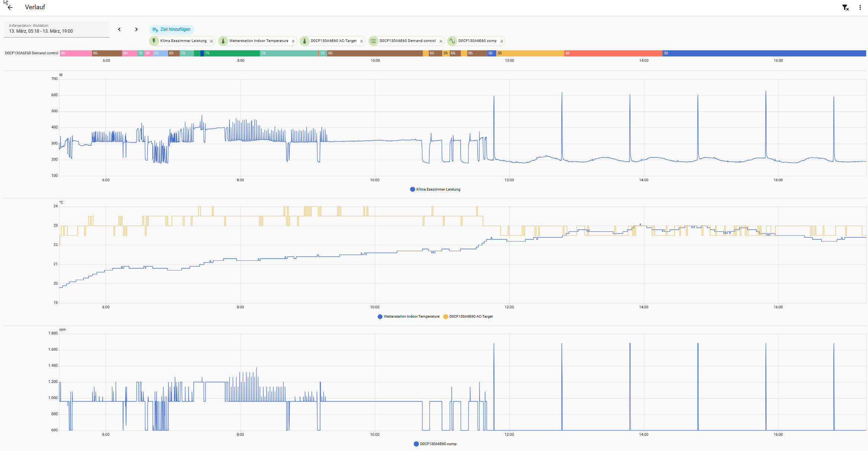Toggle Klima Esszimmer Leistung legend entry
Viewport: 868px width, 451px height.
pos(435,189)
